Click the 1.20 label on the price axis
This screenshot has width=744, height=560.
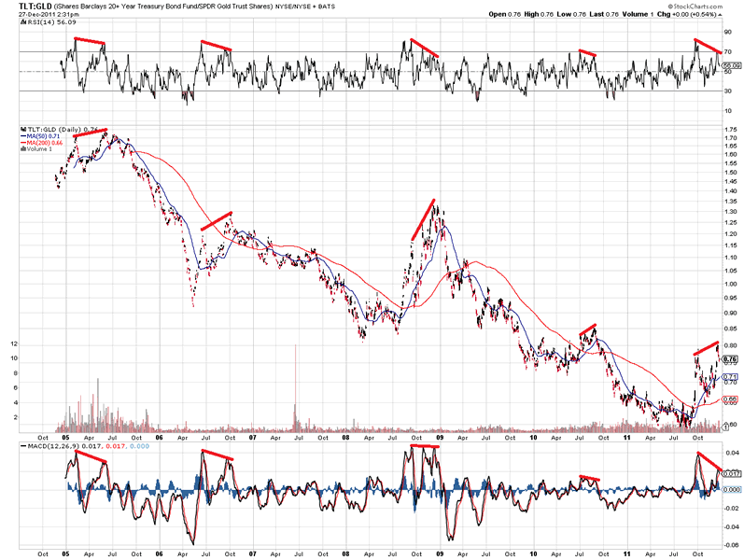731,234
